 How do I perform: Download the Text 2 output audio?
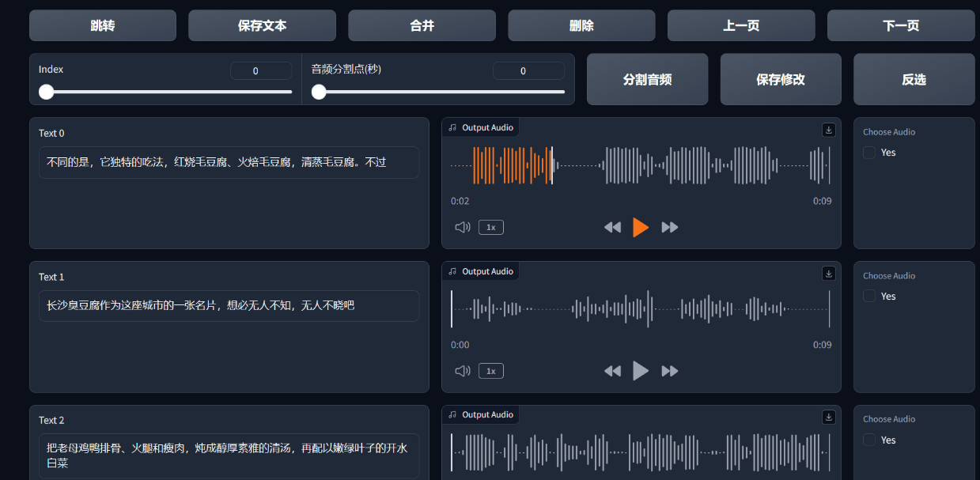point(828,417)
